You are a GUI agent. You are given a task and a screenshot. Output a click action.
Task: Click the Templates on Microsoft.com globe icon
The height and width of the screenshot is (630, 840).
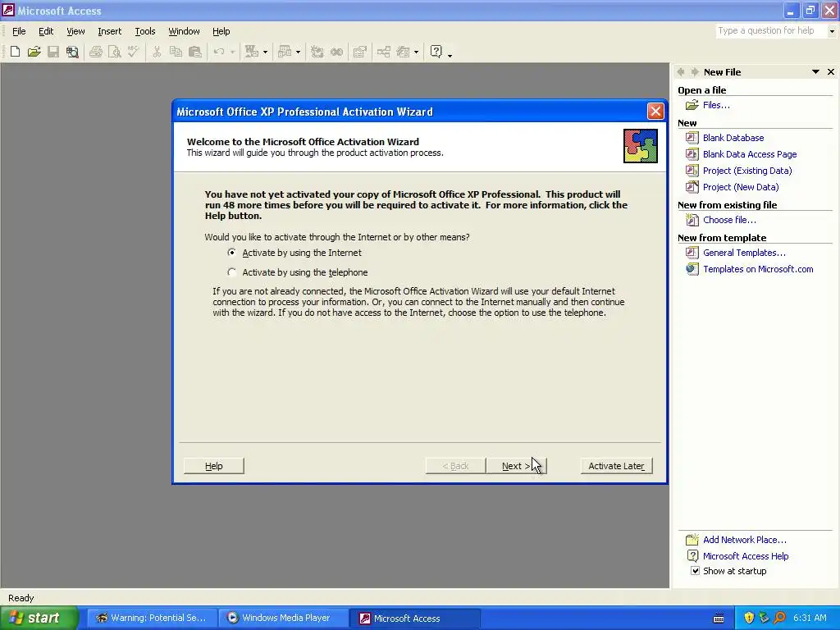[x=692, y=269]
